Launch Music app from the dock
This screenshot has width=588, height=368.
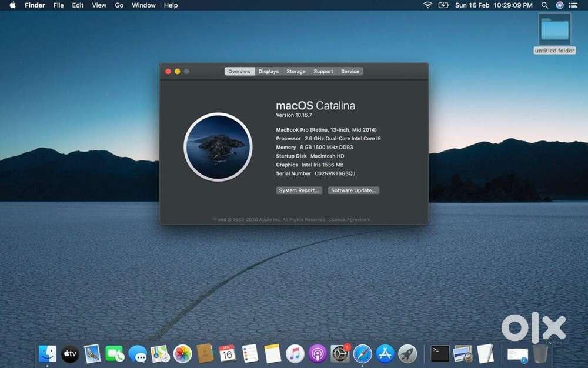click(x=295, y=353)
